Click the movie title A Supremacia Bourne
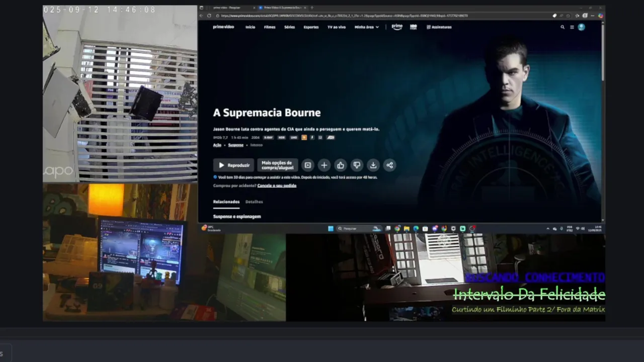The height and width of the screenshot is (362, 644). tap(267, 113)
